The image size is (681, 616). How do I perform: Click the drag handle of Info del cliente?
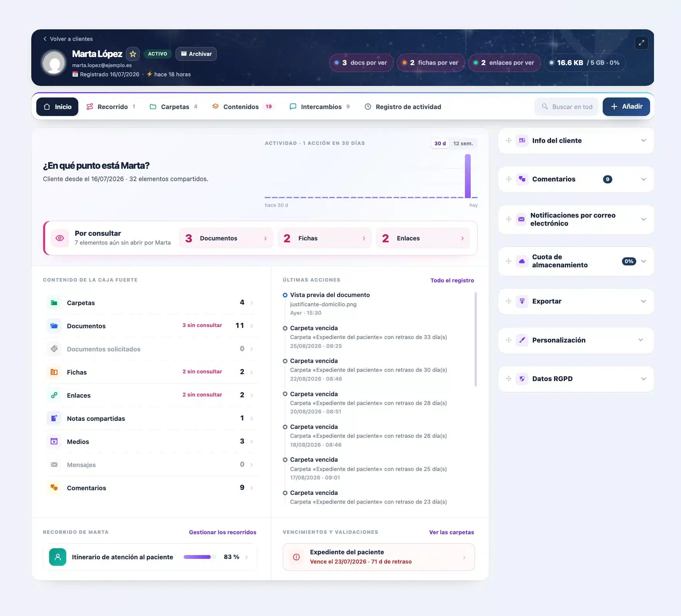(509, 140)
